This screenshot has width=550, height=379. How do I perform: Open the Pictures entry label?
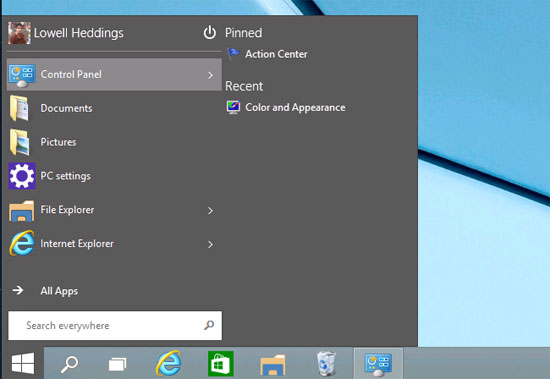(x=58, y=142)
